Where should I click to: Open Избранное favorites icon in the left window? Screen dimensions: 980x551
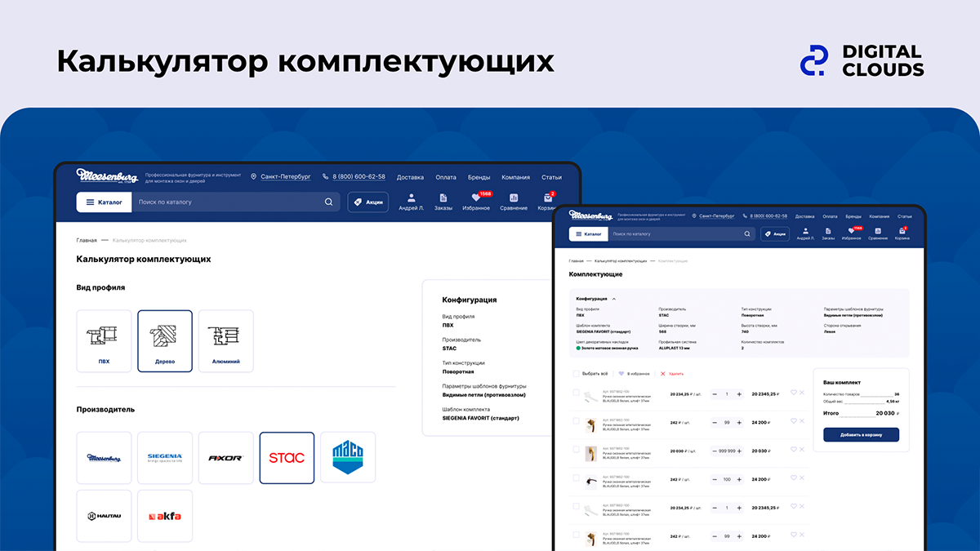click(476, 198)
